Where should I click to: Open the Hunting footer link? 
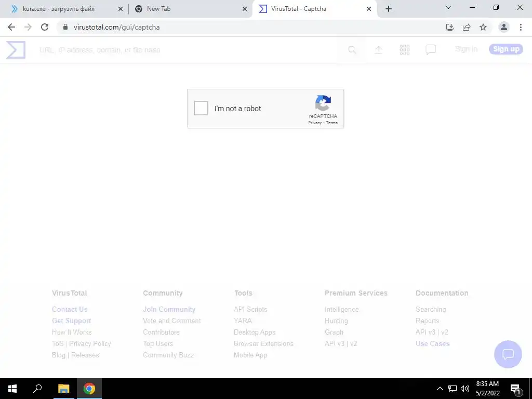point(336,321)
